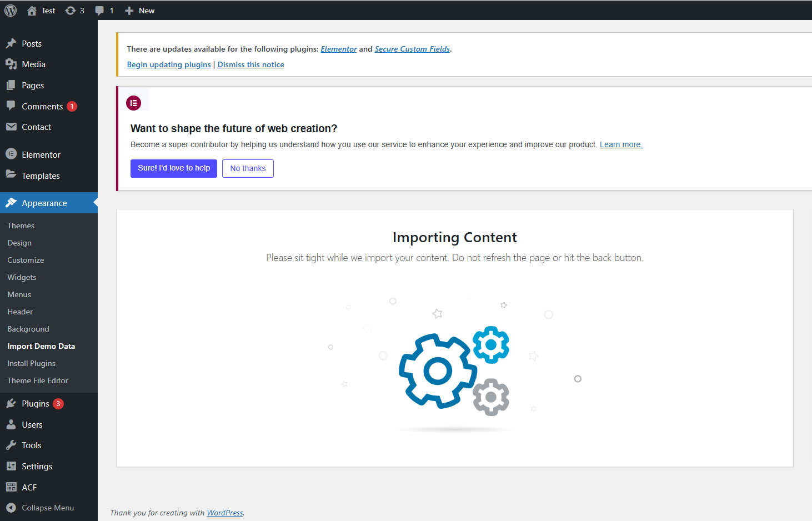Dismiss this notice about plugin updates
The height and width of the screenshot is (521, 812).
coord(250,64)
